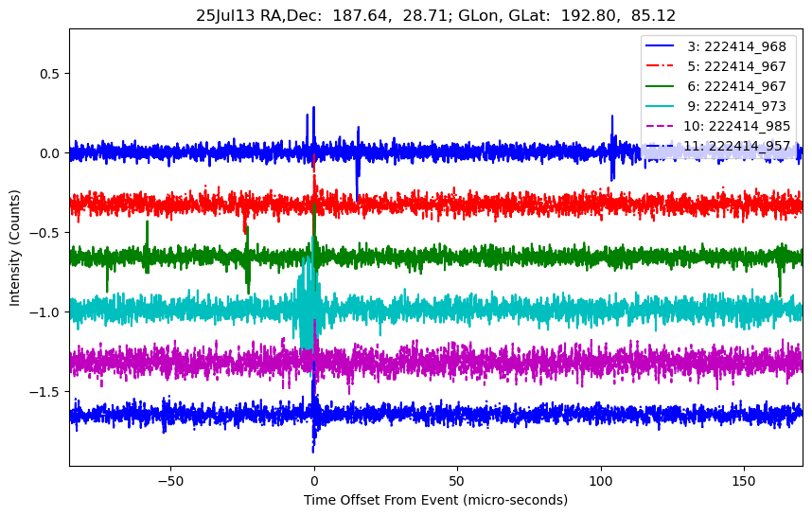Click legend entry '11: 222414_957'
This screenshot has height=516, width=812.
tap(736, 146)
